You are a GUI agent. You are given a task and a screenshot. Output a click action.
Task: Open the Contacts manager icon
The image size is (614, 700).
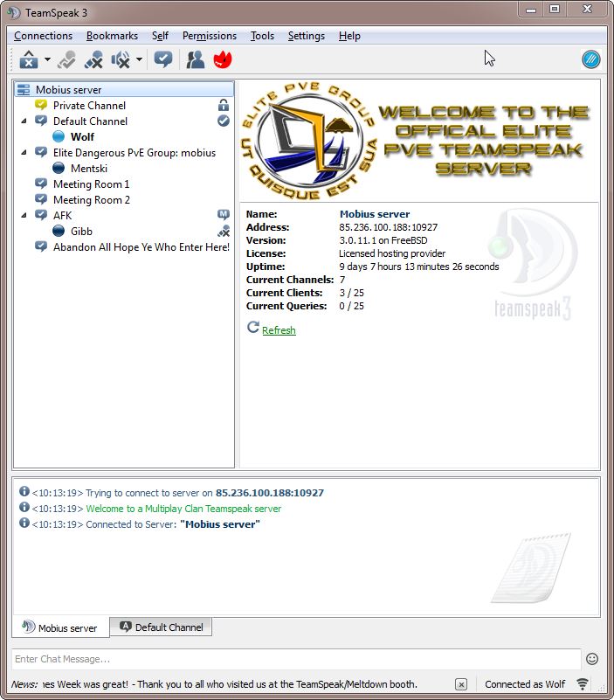point(196,59)
